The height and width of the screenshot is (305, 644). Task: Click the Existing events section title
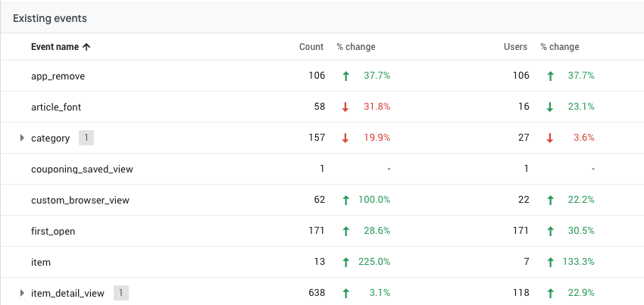pyautogui.click(x=49, y=17)
